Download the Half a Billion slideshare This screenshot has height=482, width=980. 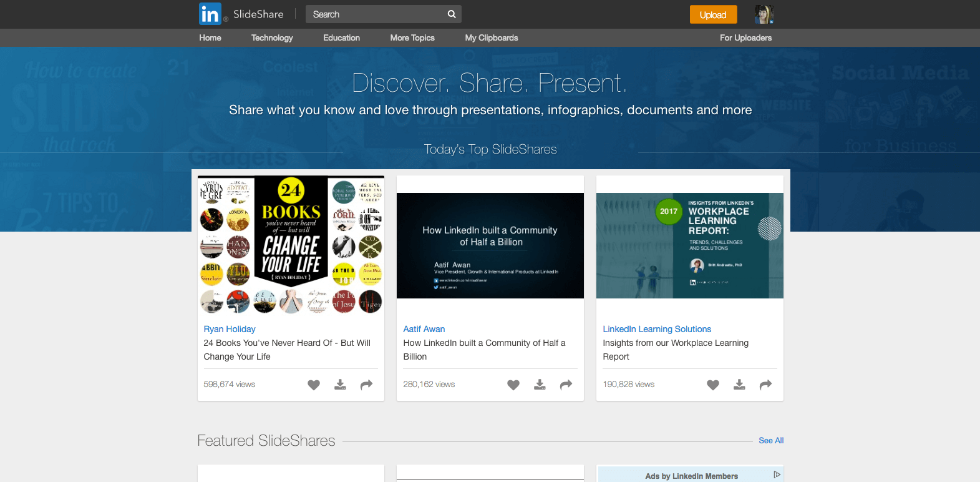(540, 385)
